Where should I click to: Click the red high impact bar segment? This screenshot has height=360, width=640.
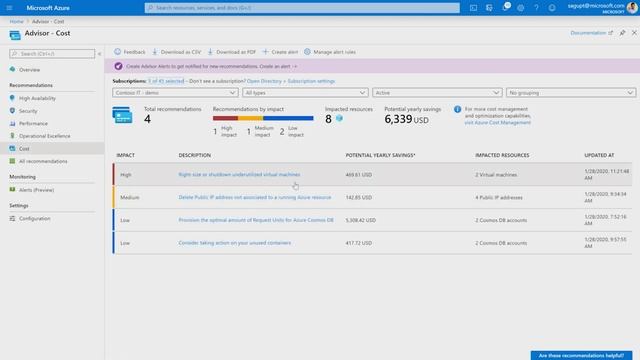click(x=225, y=118)
